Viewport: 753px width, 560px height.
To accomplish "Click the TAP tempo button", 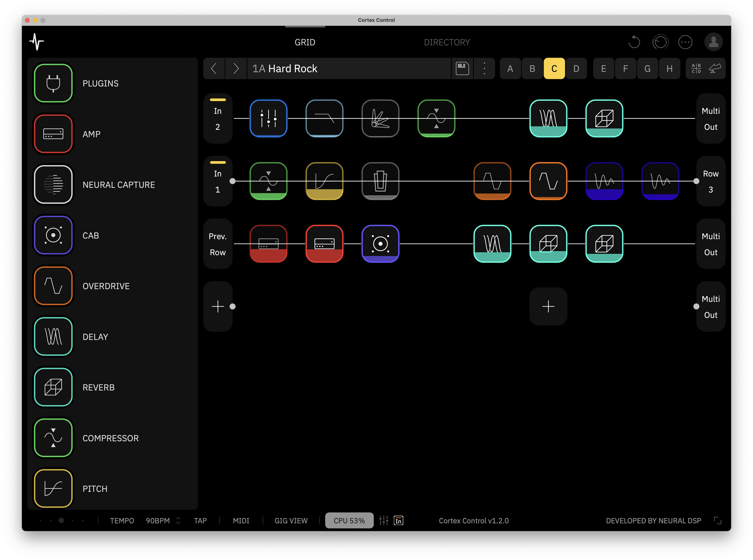I will click(x=200, y=520).
